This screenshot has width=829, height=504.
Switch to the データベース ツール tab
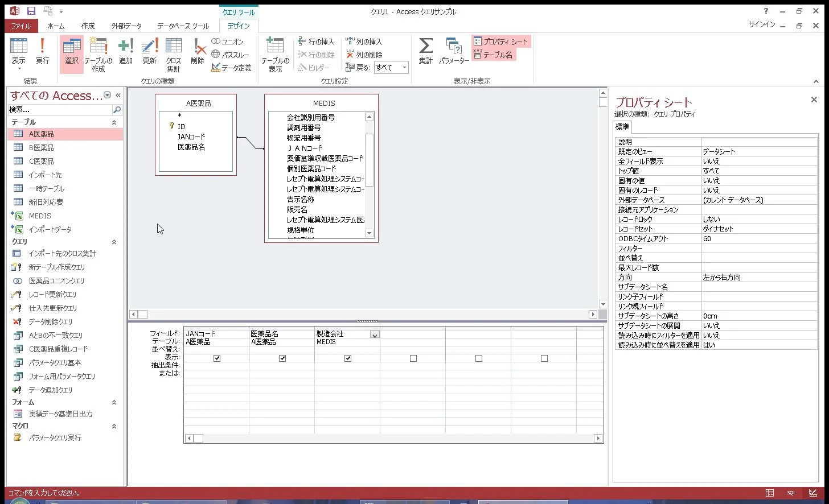pyautogui.click(x=183, y=26)
